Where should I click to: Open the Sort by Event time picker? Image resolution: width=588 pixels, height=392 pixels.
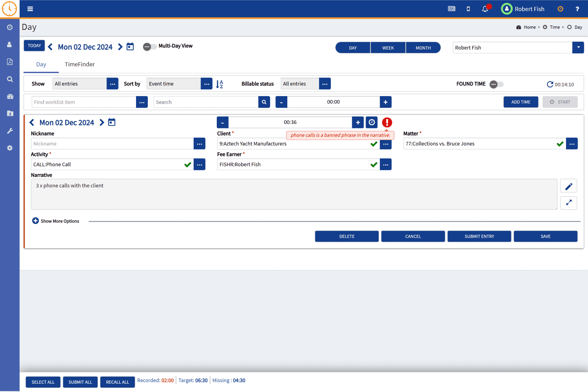207,84
